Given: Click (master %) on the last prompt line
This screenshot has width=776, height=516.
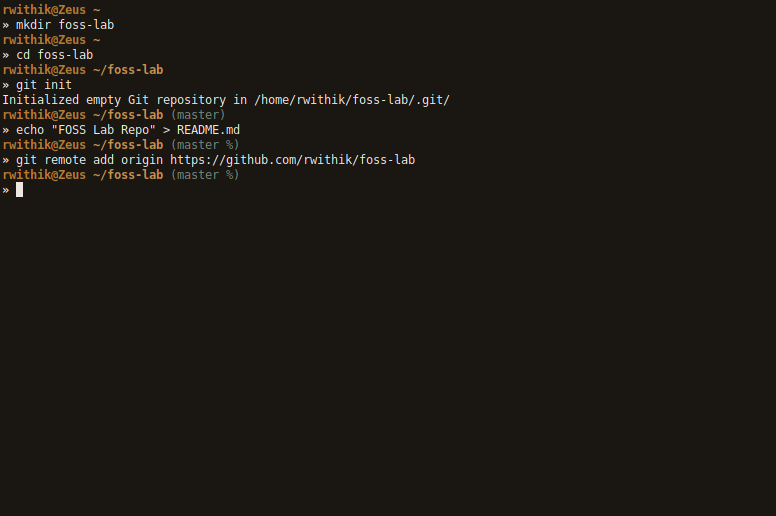Looking at the screenshot, I should [205, 175].
